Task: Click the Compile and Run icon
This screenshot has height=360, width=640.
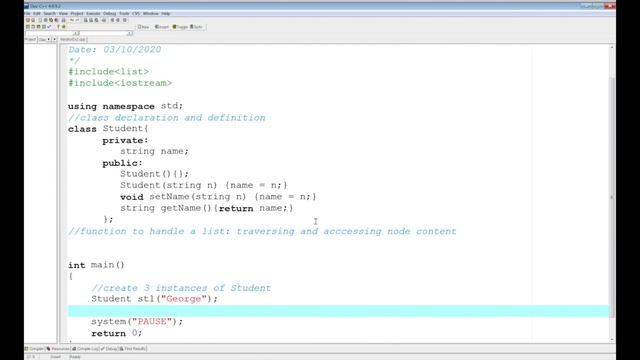Action: click(x=38, y=27)
